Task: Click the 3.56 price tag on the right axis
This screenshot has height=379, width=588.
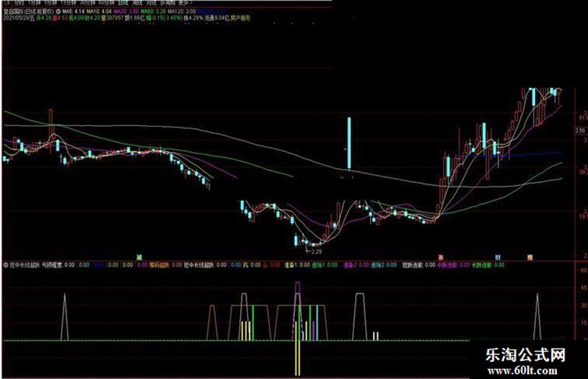Action: (x=580, y=131)
